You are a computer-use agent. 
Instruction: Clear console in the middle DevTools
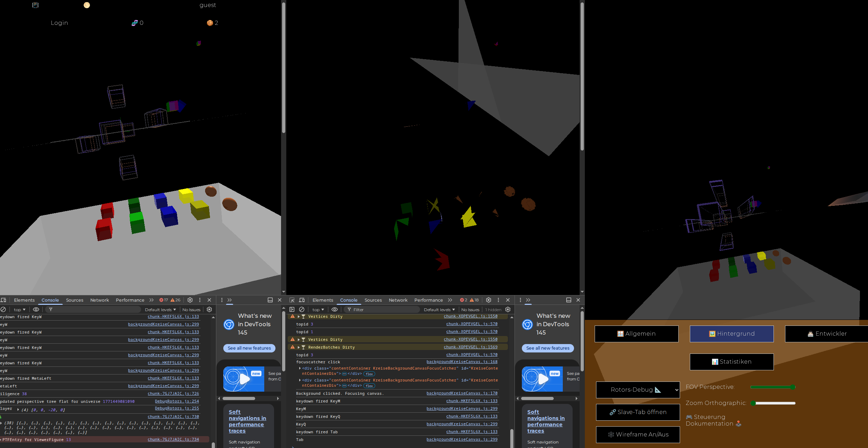pyautogui.click(x=302, y=309)
